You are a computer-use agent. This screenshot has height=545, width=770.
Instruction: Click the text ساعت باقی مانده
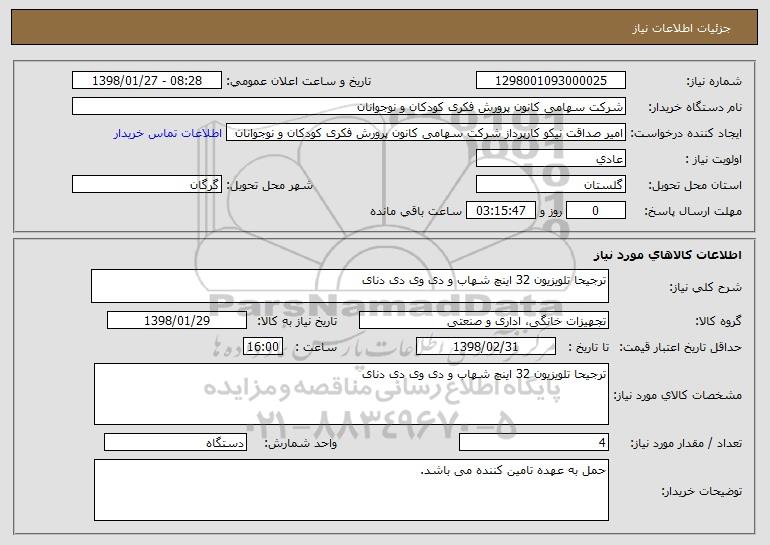tap(415, 211)
